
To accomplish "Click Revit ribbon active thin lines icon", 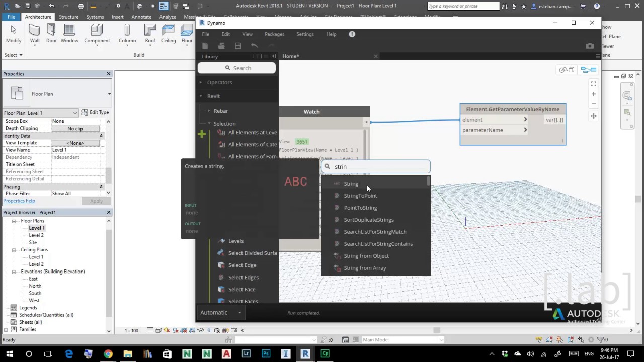I will [164, 6].
